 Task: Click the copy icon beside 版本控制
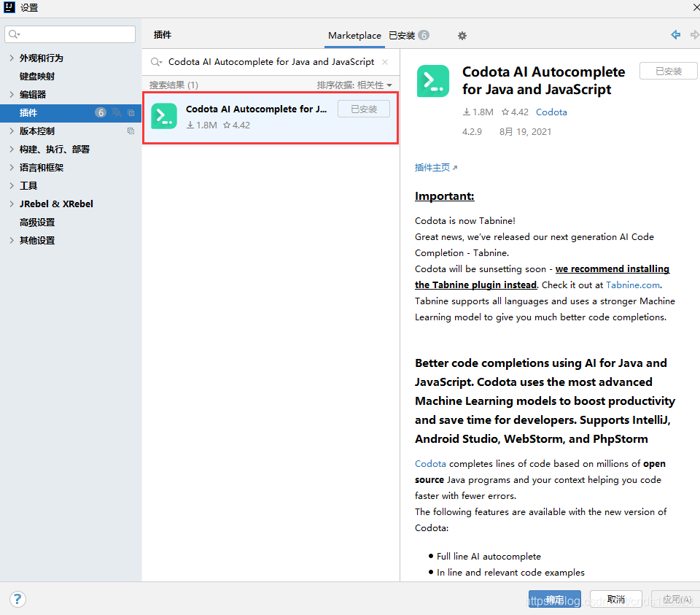[131, 131]
